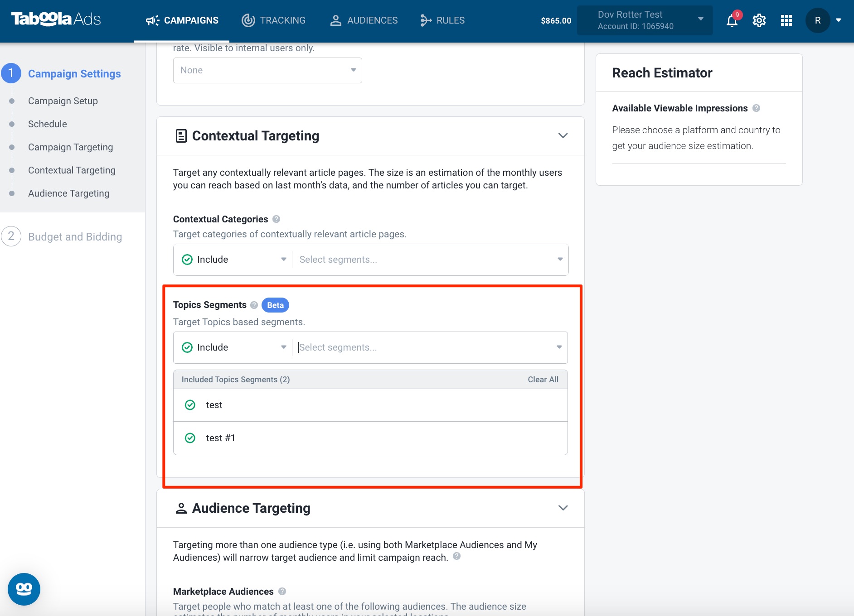Open the settings gear icon
This screenshot has height=616, width=854.
(759, 20)
